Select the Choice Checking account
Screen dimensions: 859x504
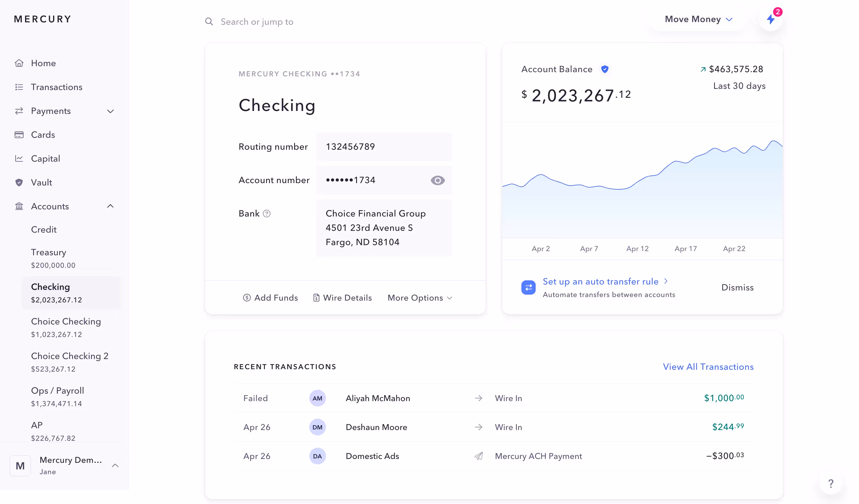pos(66,327)
